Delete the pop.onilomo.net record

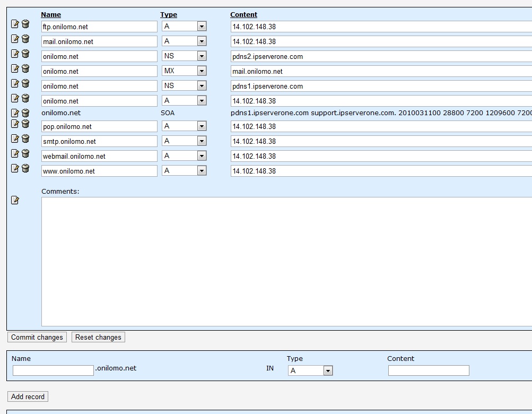(25, 124)
